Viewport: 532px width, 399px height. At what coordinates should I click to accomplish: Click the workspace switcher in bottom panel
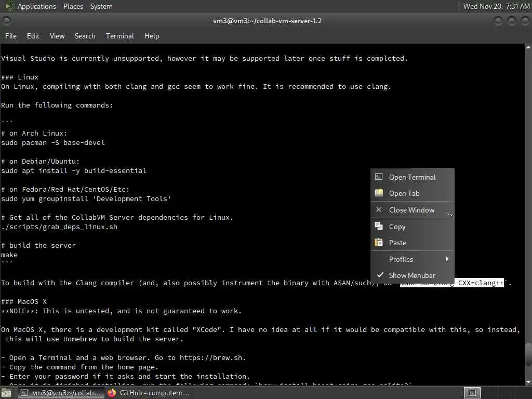point(472,393)
